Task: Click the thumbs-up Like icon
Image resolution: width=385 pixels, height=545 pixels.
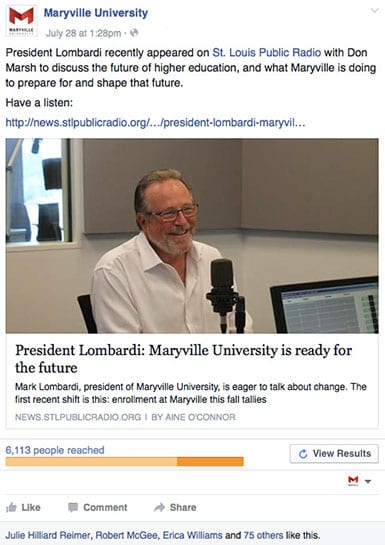Action: (x=11, y=507)
